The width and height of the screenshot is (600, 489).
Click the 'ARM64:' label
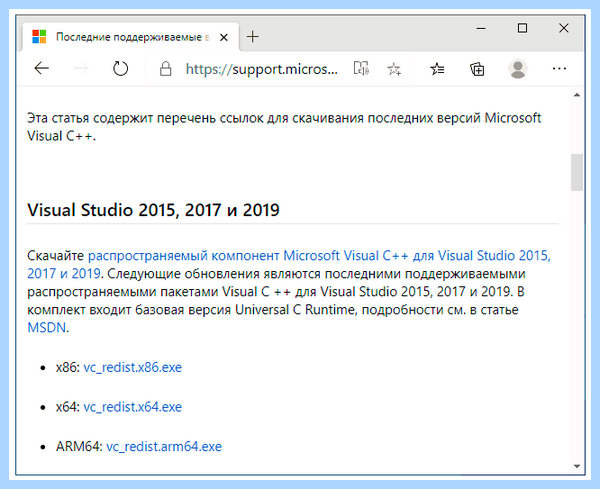pos(79,447)
